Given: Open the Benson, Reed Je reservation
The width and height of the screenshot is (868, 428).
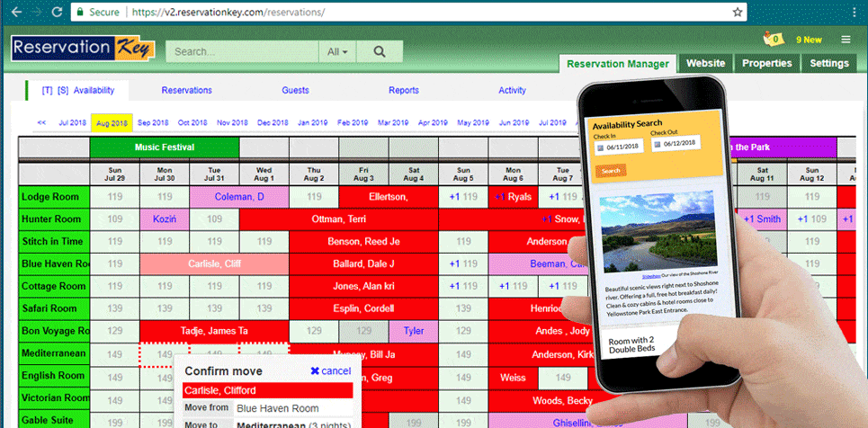Looking at the screenshot, I should [x=363, y=241].
